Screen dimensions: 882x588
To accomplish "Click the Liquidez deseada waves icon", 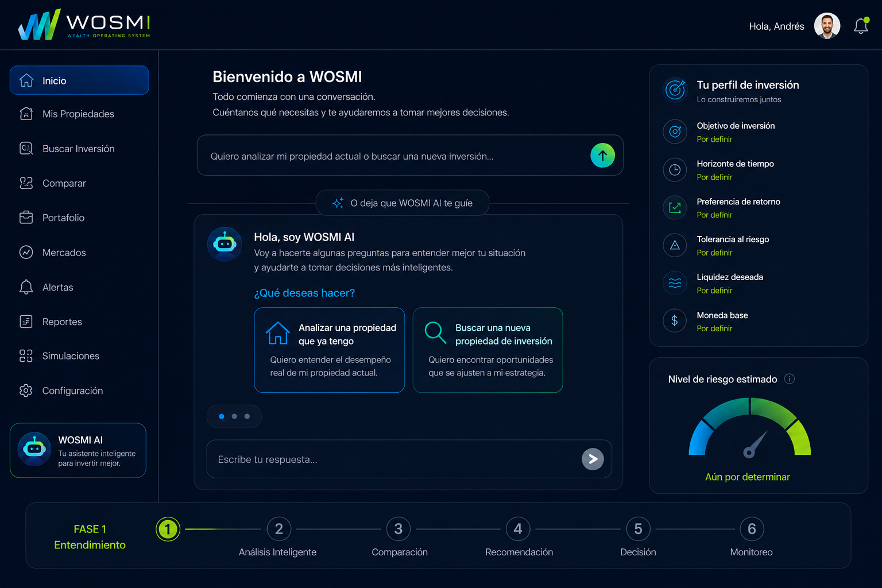I will point(675,283).
